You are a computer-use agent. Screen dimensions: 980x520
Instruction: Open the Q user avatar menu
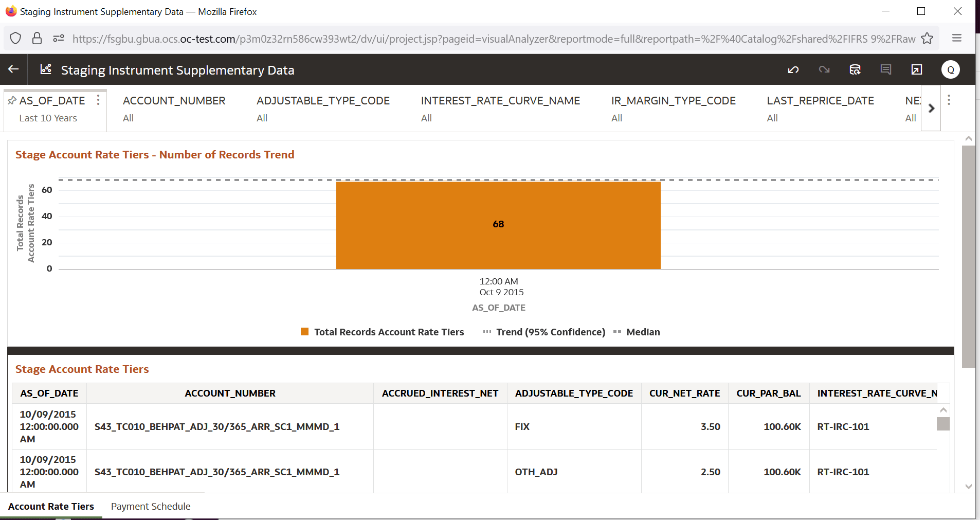[951, 69]
